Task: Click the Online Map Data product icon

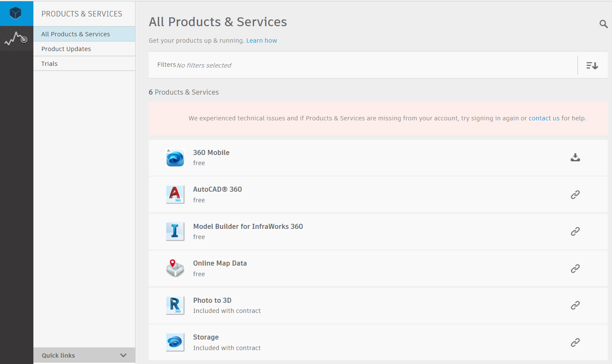Action: (x=175, y=268)
